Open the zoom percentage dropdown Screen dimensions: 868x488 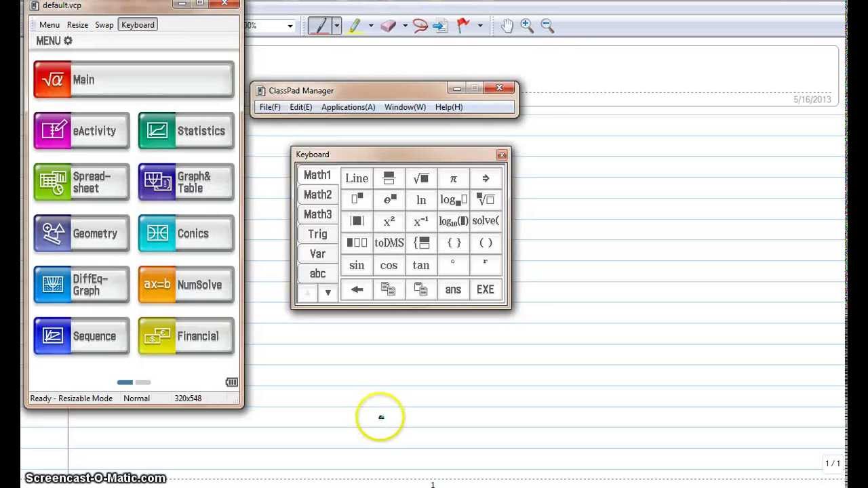290,26
